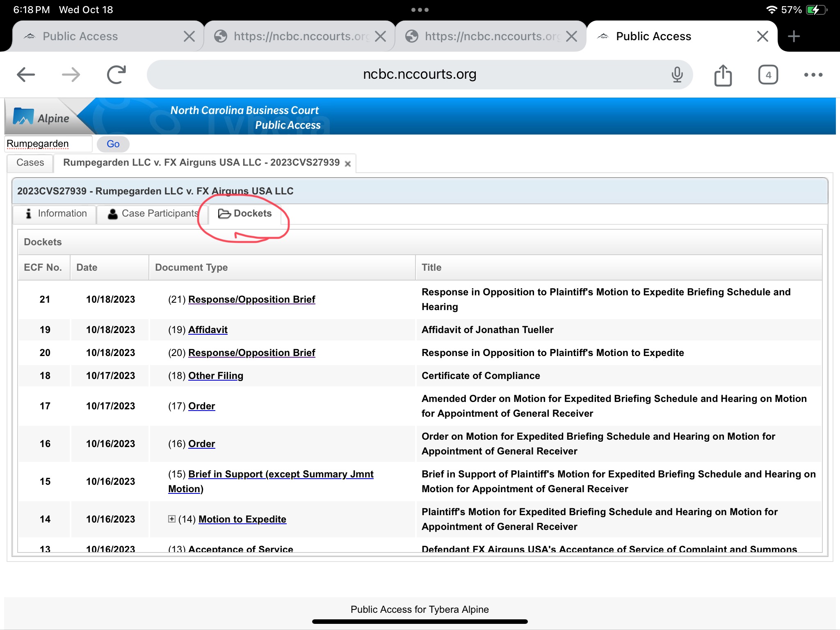Click the 10/16/2023 date in ECF 15 row
The height and width of the screenshot is (630, 840).
tap(110, 482)
